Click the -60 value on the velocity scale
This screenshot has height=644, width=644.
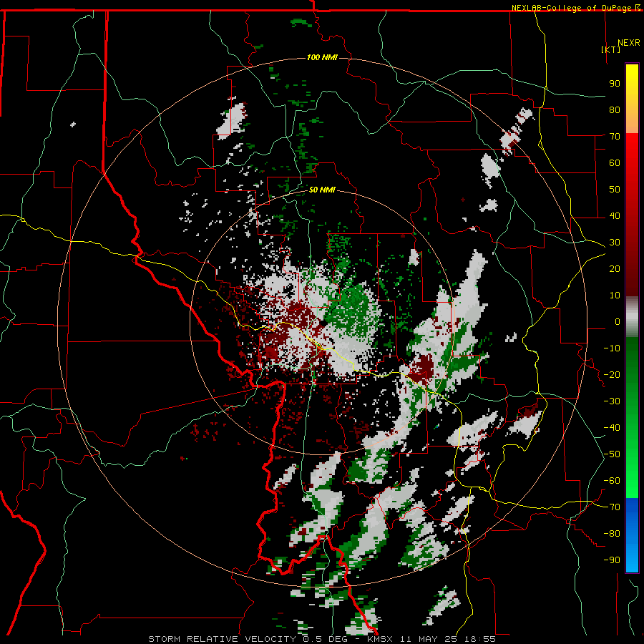[x=612, y=481]
